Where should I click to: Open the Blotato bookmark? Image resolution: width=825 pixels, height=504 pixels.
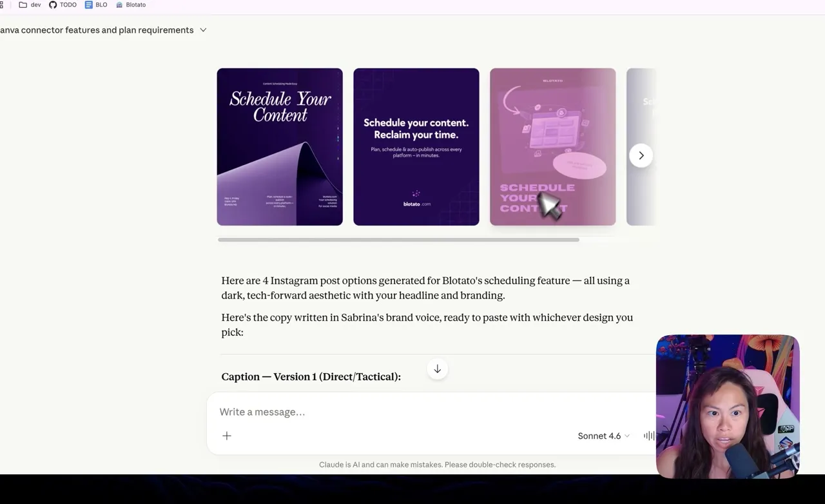131,5
